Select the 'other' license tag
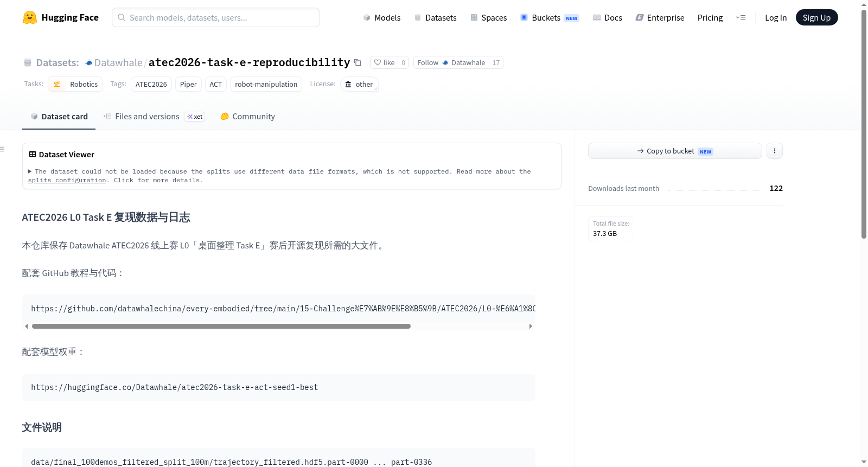868x467 pixels. pyautogui.click(x=359, y=84)
